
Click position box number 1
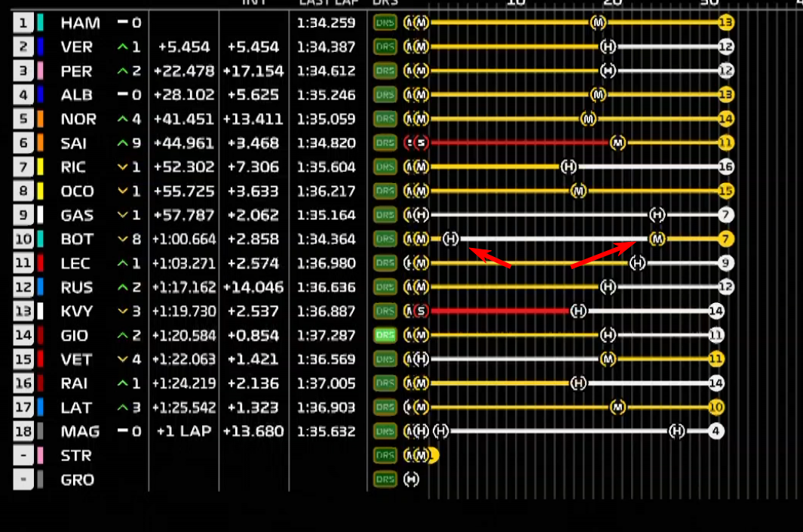point(23,23)
